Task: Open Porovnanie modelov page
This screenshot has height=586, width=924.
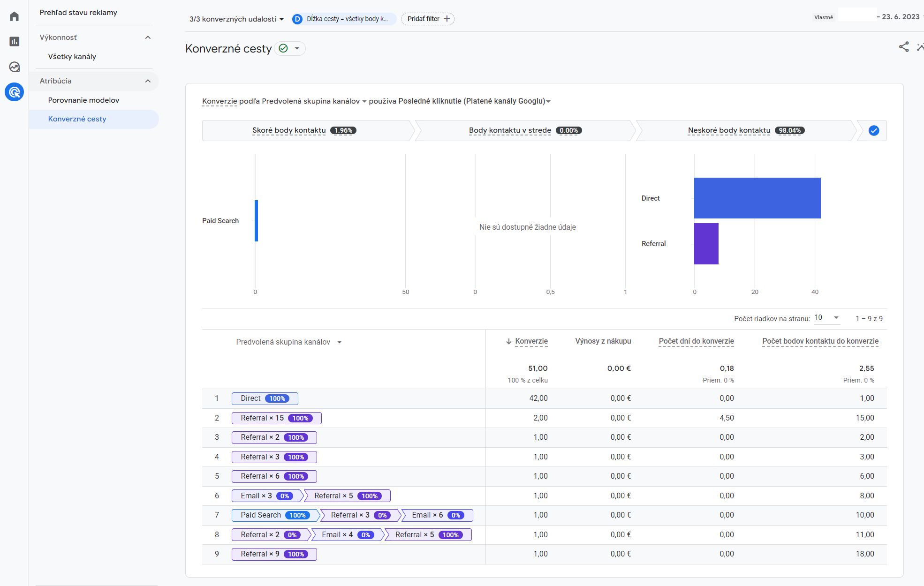Action: 83,100
